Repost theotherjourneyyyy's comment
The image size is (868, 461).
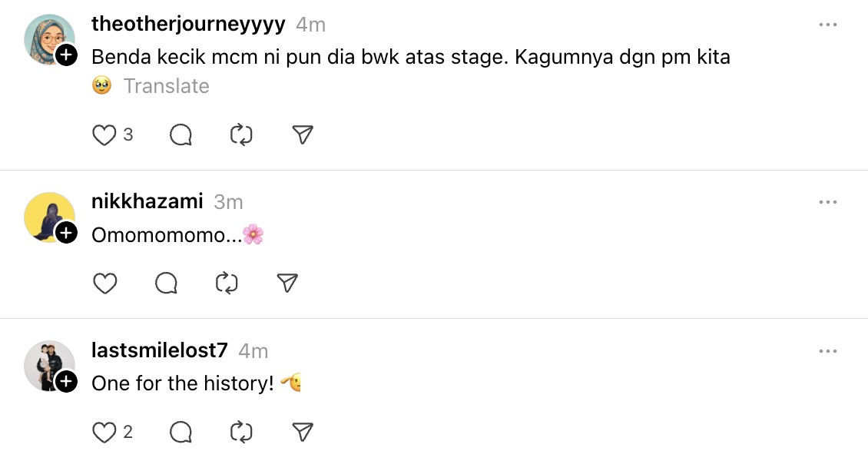point(241,135)
